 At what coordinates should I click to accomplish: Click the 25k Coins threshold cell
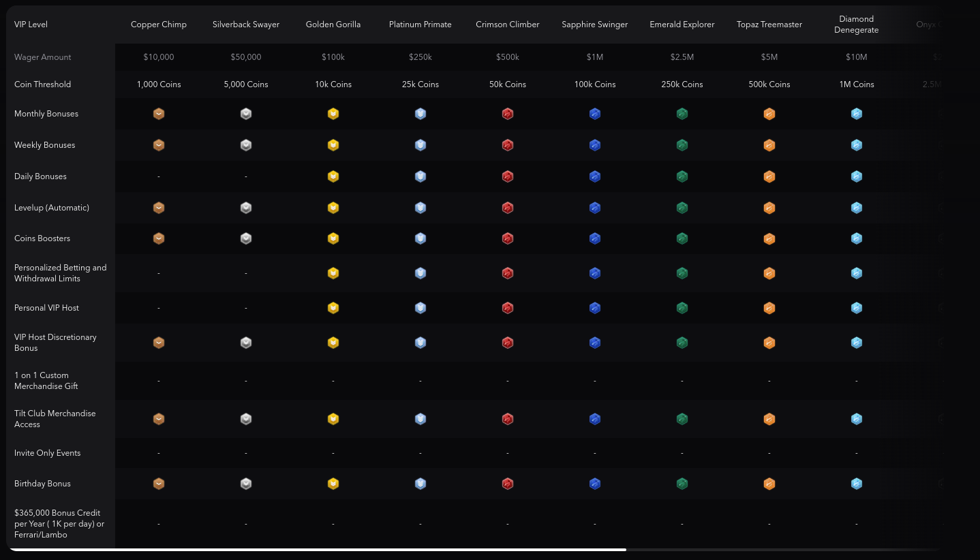coord(420,84)
